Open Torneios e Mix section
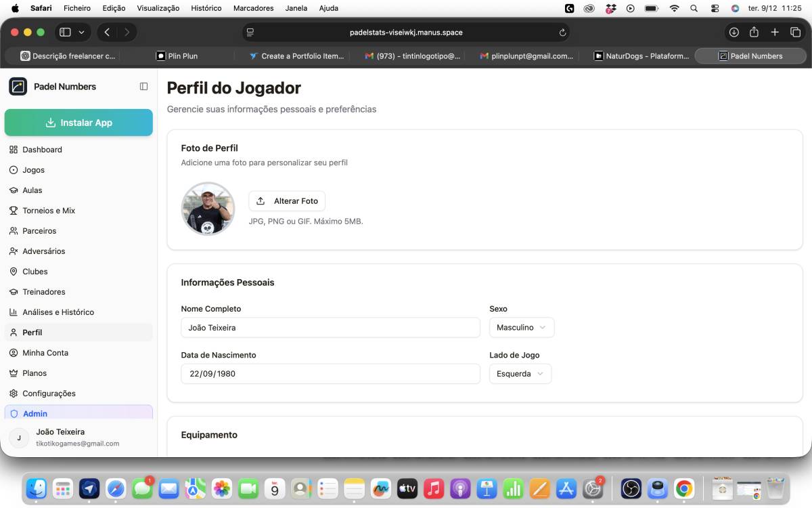The image size is (812, 508). (78, 211)
